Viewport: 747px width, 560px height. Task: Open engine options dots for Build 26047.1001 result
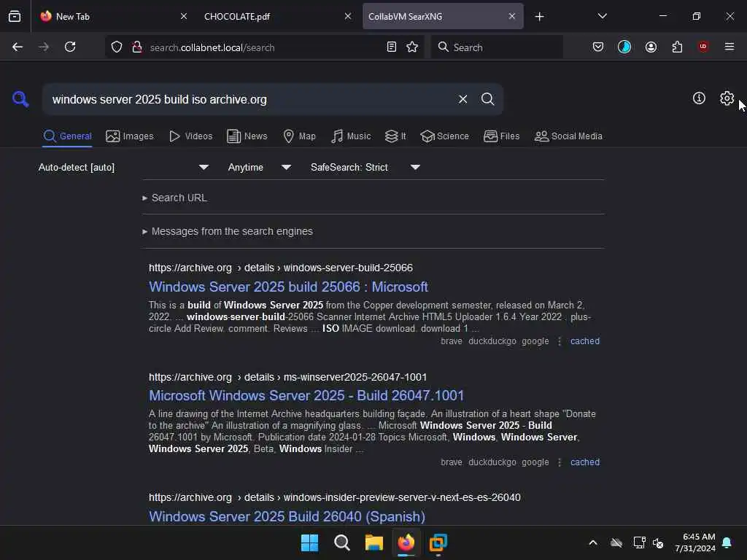pyautogui.click(x=560, y=462)
